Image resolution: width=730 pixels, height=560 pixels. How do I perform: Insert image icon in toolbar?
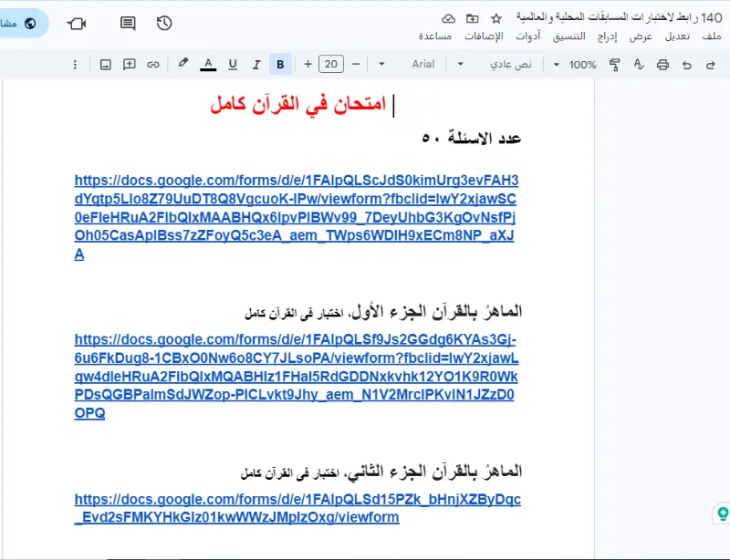coord(106,65)
